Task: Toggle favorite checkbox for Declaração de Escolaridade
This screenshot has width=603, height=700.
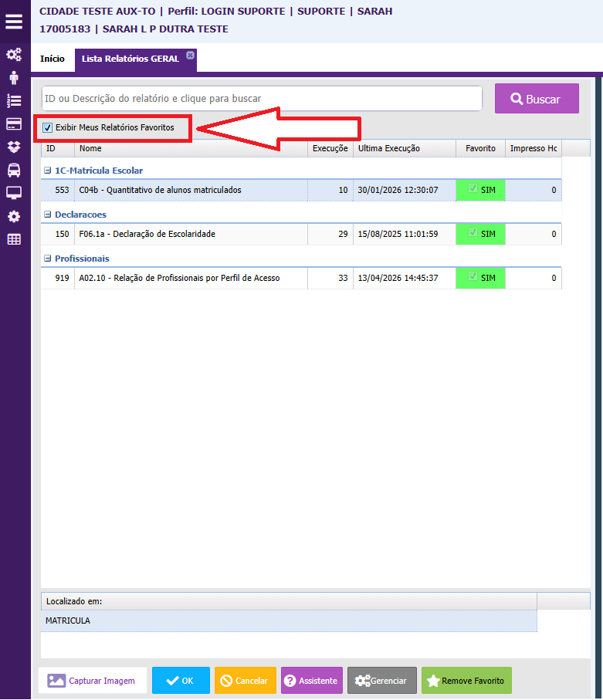Action: [x=473, y=233]
